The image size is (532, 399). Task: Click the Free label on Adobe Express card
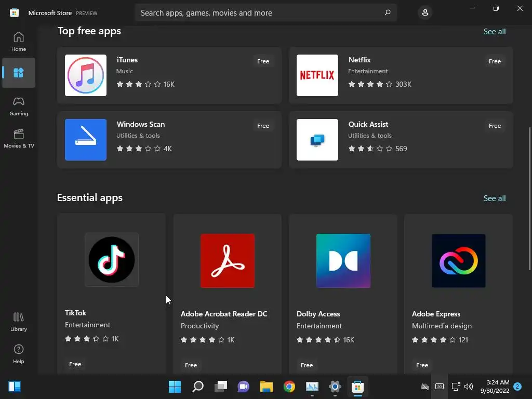pyautogui.click(x=422, y=365)
